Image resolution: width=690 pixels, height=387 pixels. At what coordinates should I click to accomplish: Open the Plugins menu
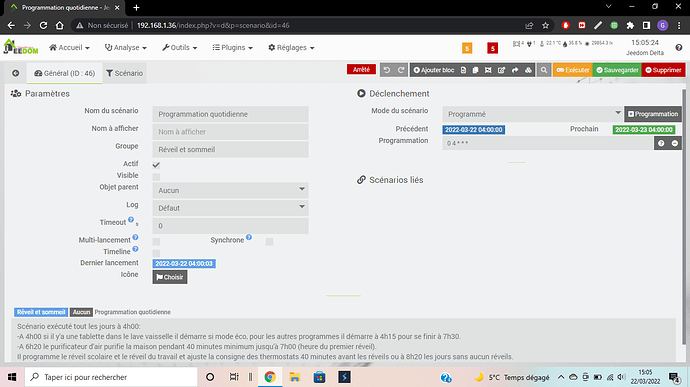coord(232,48)
